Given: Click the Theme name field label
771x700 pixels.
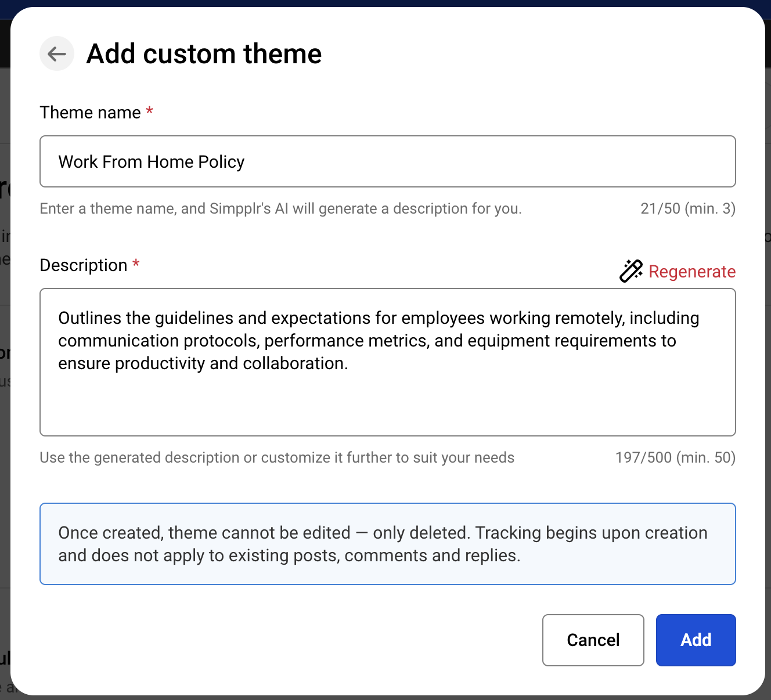Looking at the screenshot, I should (90, 113).
